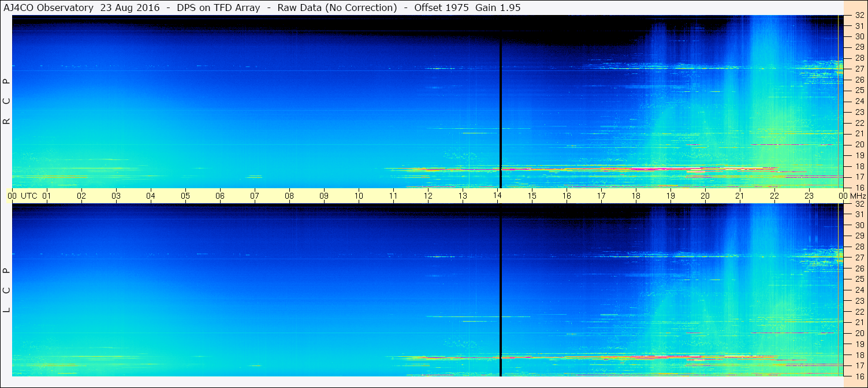Click hour "05" on the time axis
This screenshot has height=388, width=868.
click(x=185, y=196)
